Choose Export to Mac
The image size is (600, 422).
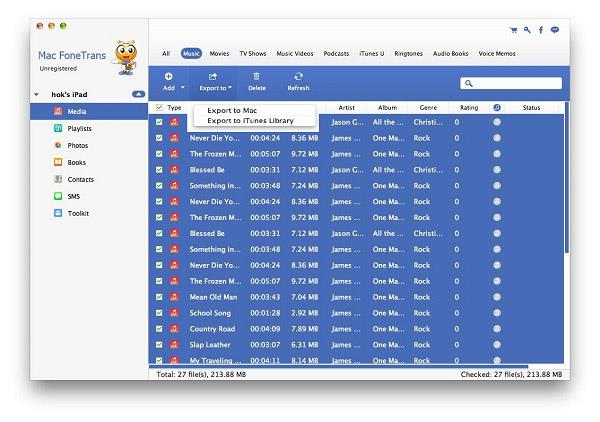click(x=232, y=111)
